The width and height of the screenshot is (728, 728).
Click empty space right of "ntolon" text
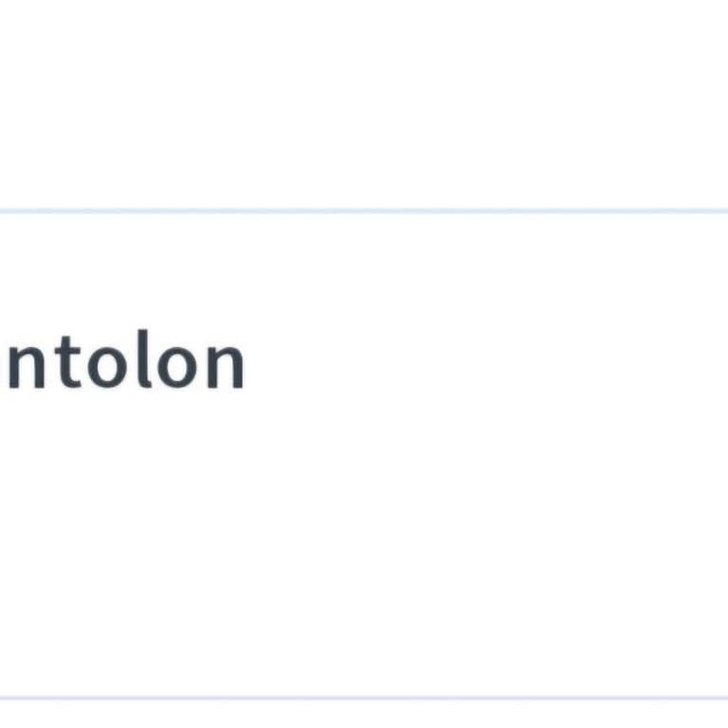pos(474,363)
